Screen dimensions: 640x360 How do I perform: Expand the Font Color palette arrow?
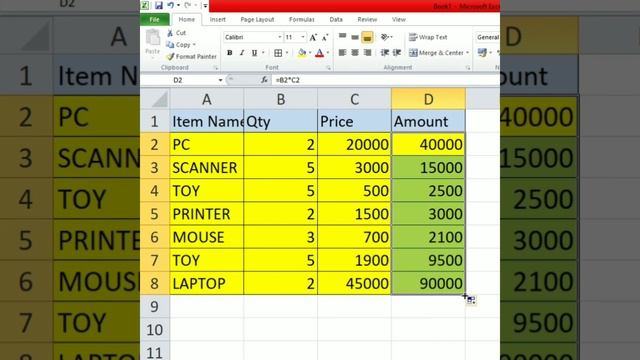coord(328,53)
